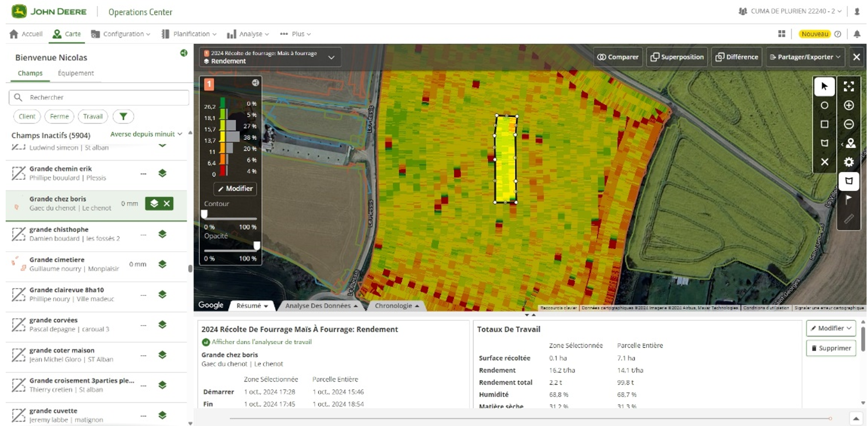868x426 pixels.
Task: Select the arrow pointer map tool
Action: (x=824, y=86)
